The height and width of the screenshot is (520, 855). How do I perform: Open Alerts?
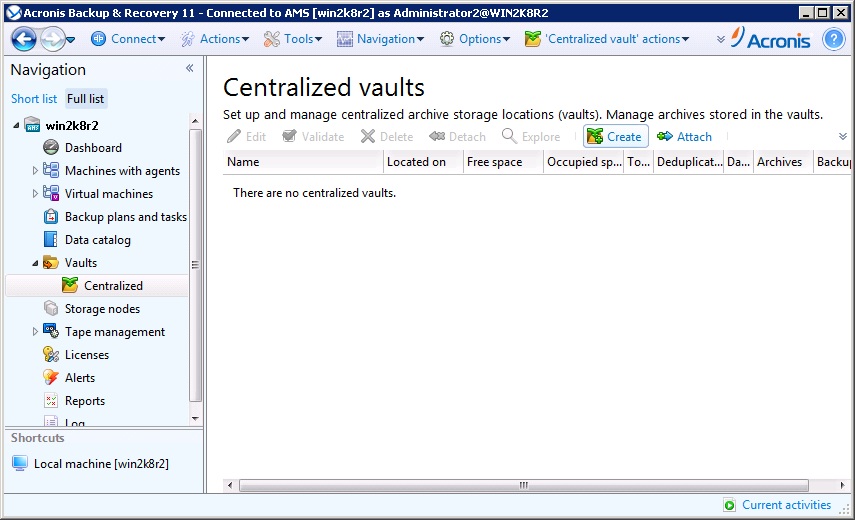(x=80, y=377)
